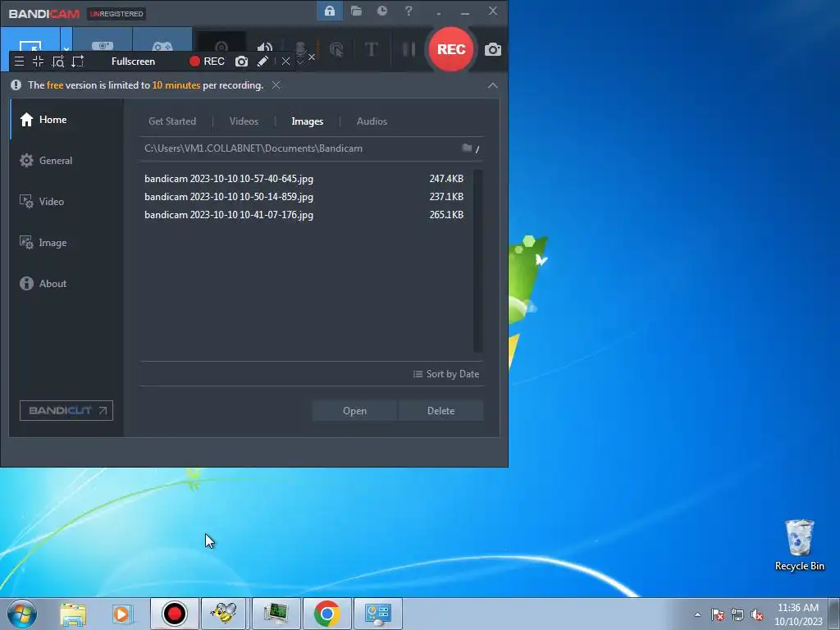This screenshot has height=630, width=840.
Task: Open help question mark icon
Action: (x=409, y=11)
